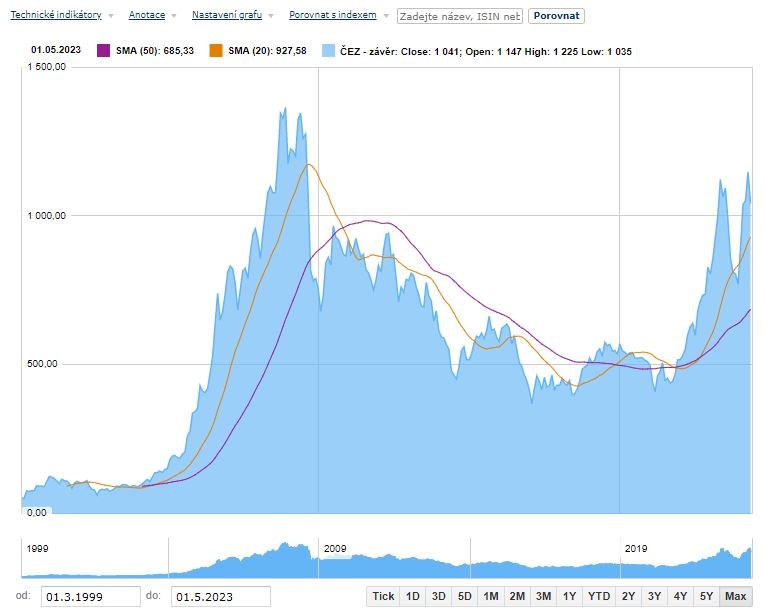Set chart range to 3M

543,596
